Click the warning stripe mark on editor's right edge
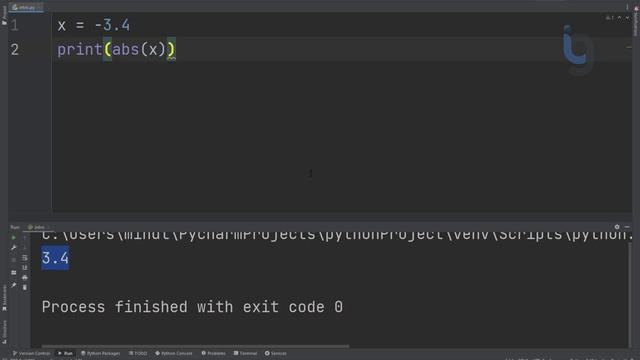Image resolution: width=640 pixels, height=360 pixels. pyautogui.click(x=629, y=48)
